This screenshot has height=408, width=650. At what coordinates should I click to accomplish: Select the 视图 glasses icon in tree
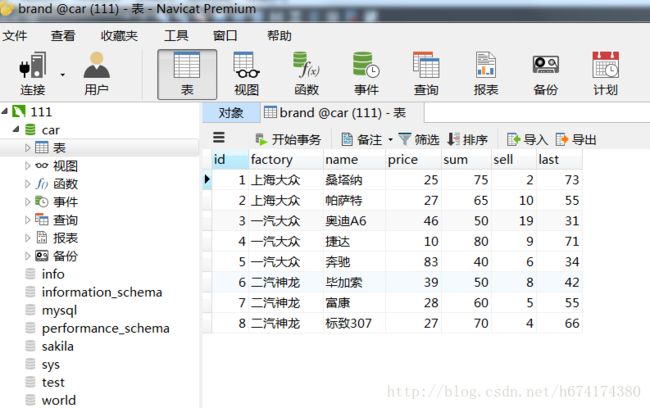point(41,165)
